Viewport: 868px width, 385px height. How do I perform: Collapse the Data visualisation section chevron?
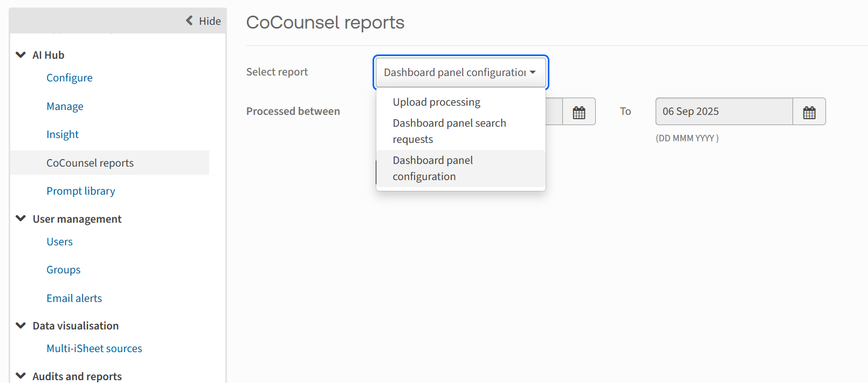[x=21, y=326]
